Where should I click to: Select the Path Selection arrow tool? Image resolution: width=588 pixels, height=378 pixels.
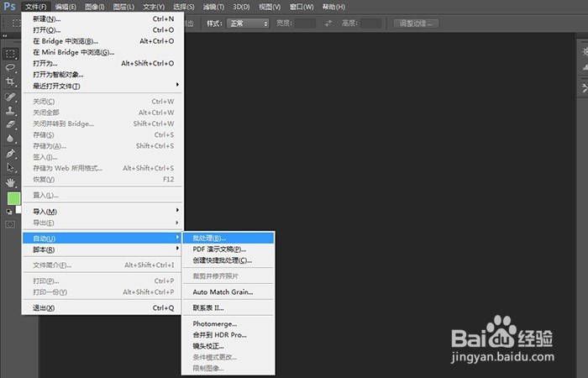[x=10, y=167]
